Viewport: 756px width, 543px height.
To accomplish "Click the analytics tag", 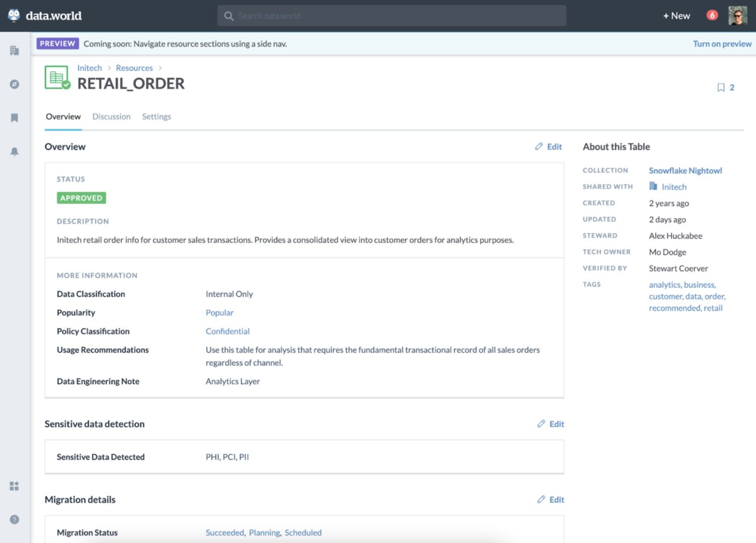I will point(664,285).
